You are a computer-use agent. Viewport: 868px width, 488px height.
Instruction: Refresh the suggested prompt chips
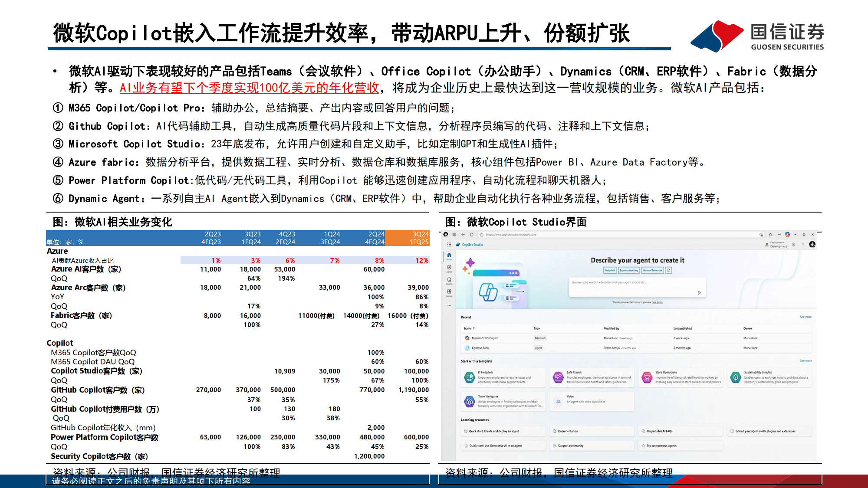click(668, 270)
